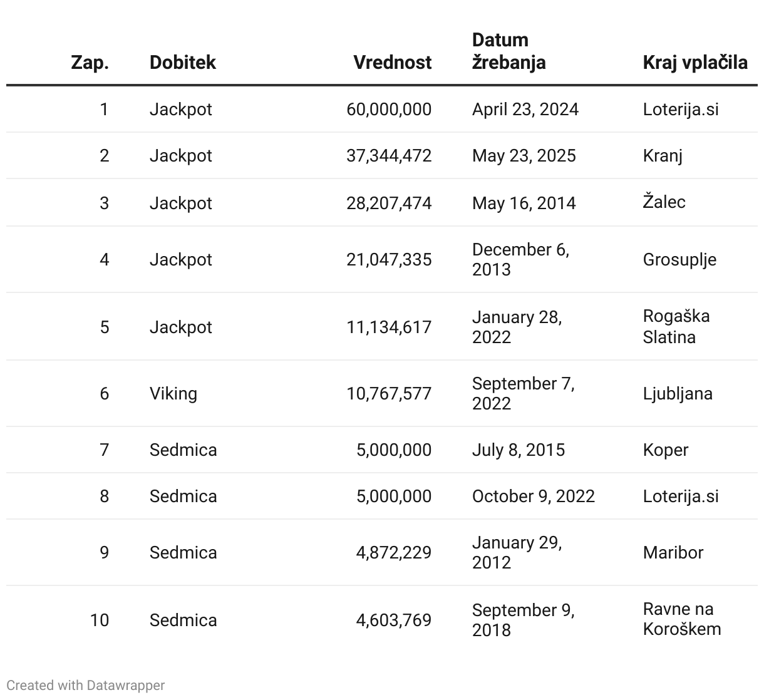
Task: Click the Viking prize cell
Action: pos(173,394)
